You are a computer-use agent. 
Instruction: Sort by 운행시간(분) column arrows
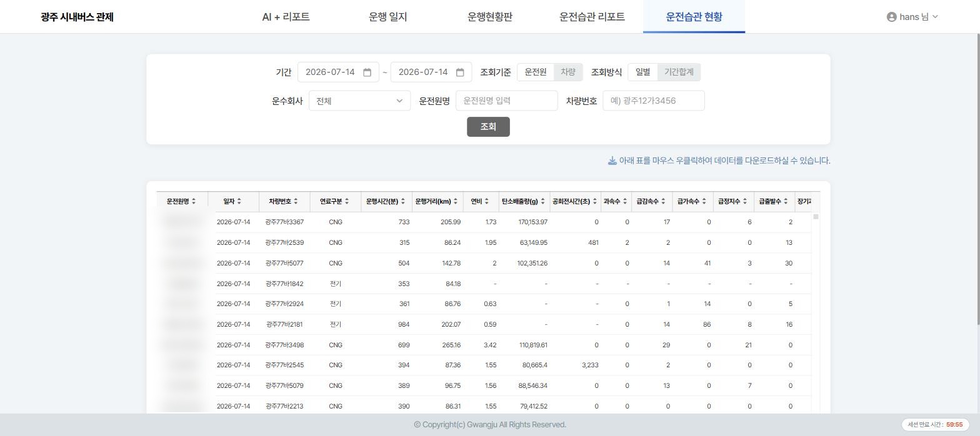pos(403,201)
